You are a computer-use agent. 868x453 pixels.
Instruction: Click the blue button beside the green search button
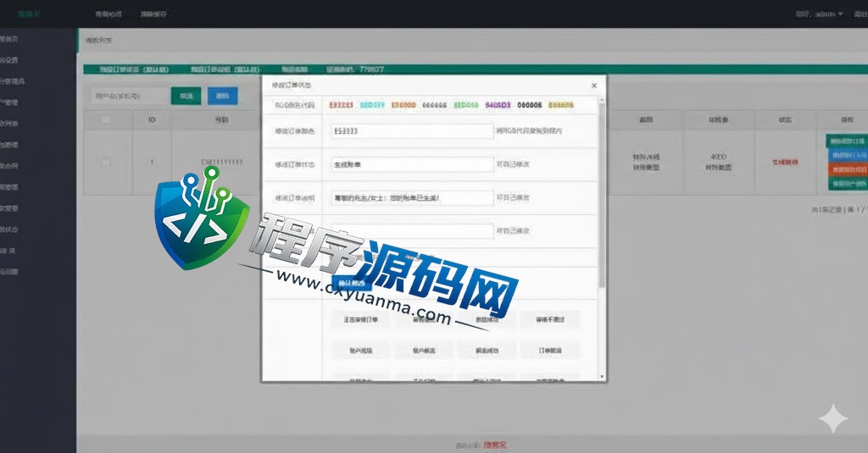[223, 97]
